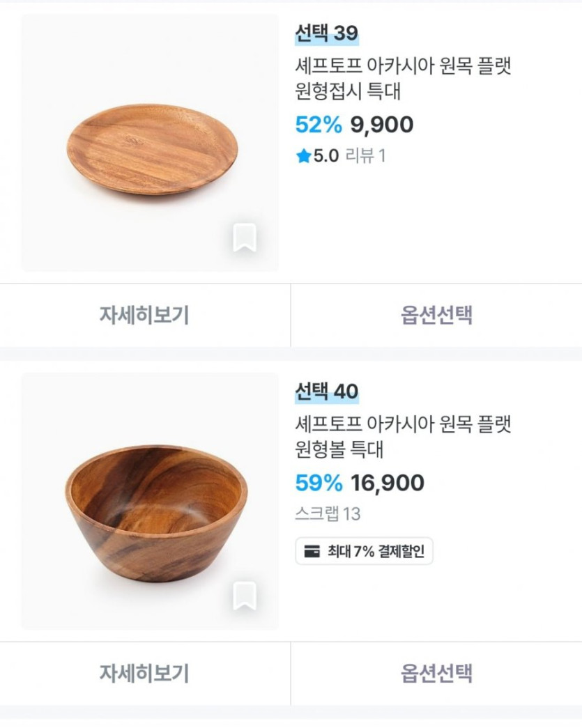Click the 59% discount rate text
The height and width of the screenshot is (728, 582).
pyautogui.click(x=319, y=483)
